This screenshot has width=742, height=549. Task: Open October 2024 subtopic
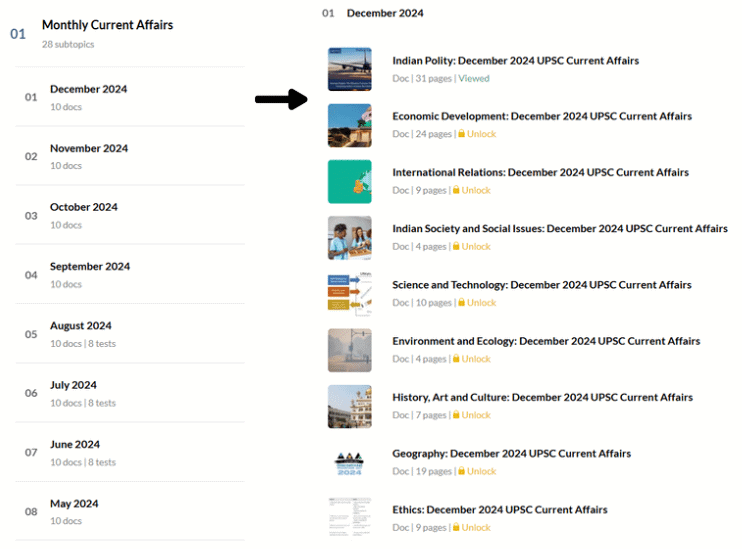coord(84,207)
